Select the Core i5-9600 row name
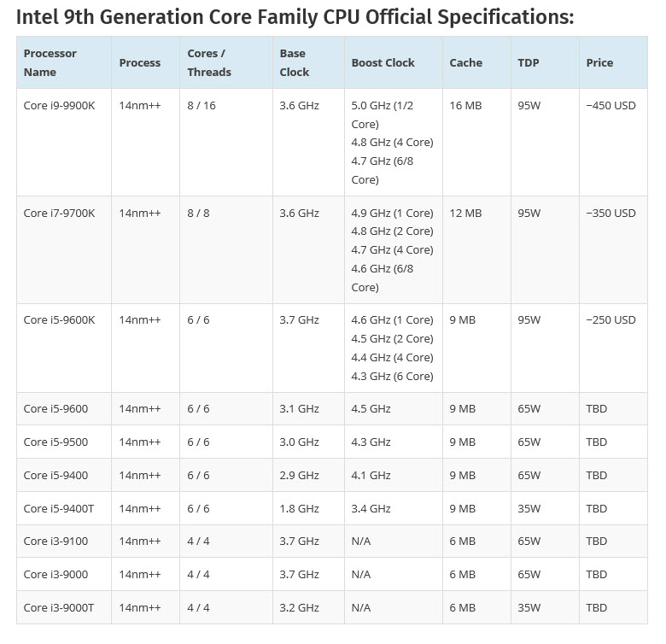Viewport: 666px width, 644px height. 55,408
